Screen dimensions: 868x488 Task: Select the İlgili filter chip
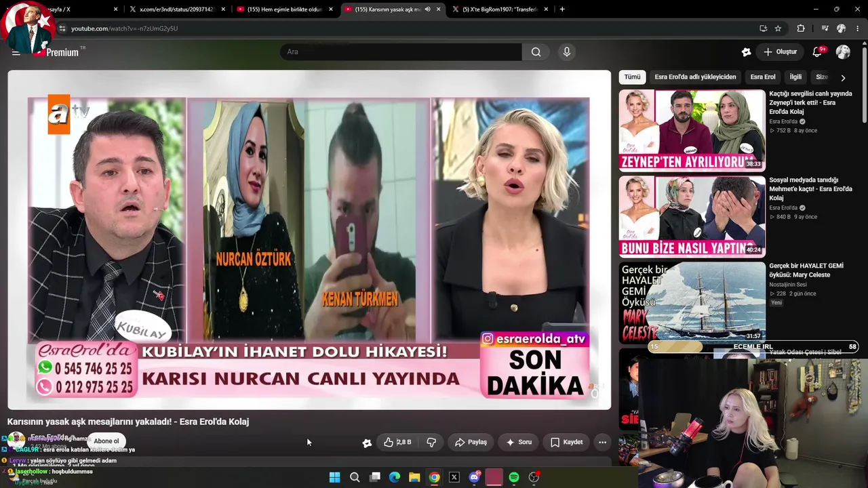[795, 77]
